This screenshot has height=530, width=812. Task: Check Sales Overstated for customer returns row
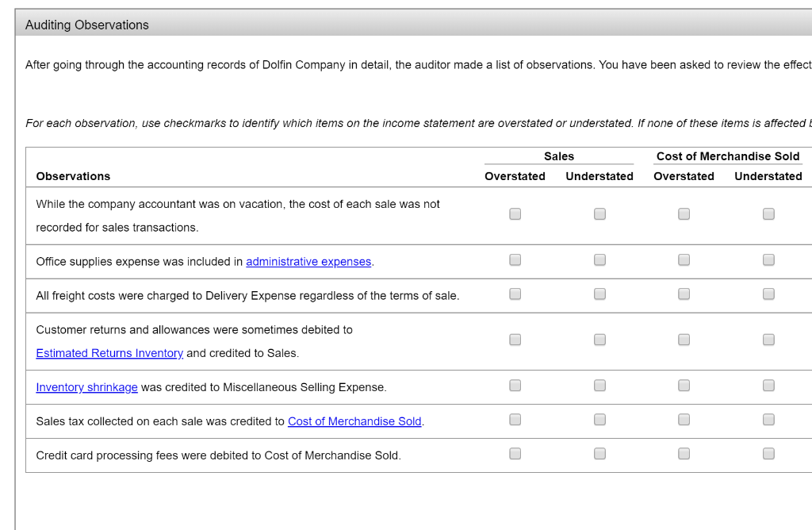click(515, 340)
